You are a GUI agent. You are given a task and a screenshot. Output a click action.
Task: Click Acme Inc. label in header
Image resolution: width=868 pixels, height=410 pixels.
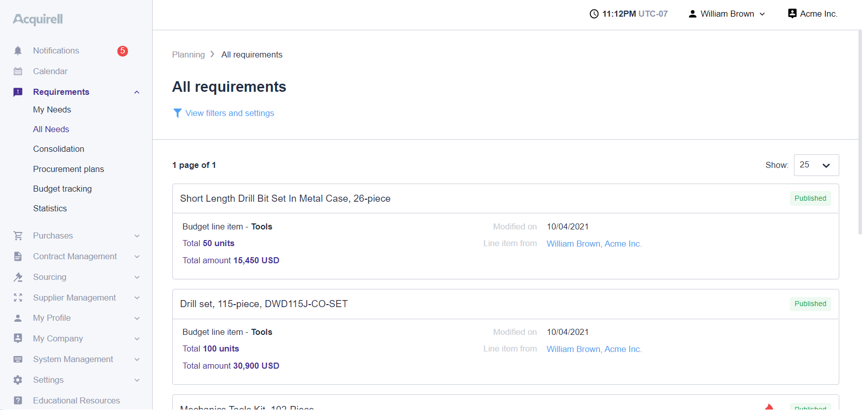[x=819, y=14]
